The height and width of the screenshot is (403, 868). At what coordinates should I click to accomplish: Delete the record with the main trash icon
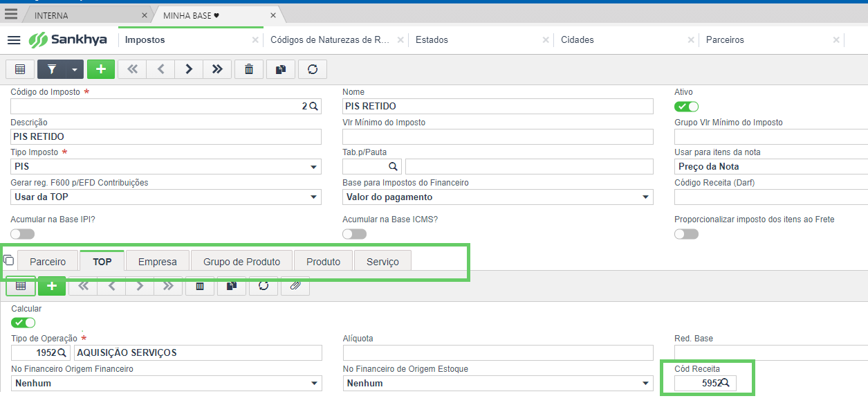coord(249,69)
